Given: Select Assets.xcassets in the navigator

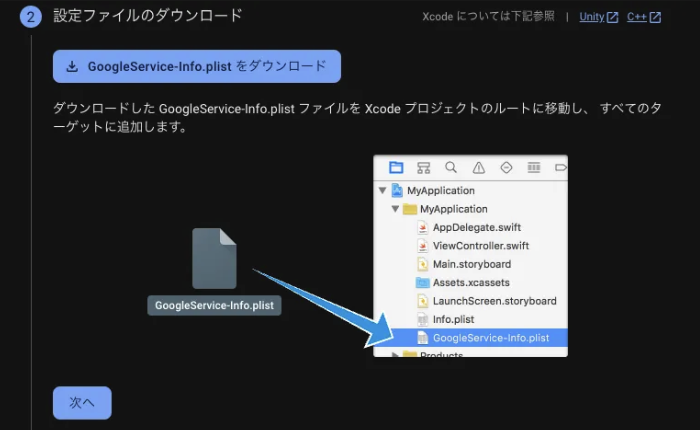Looking at the screenshot, I should tap(471, 282).
